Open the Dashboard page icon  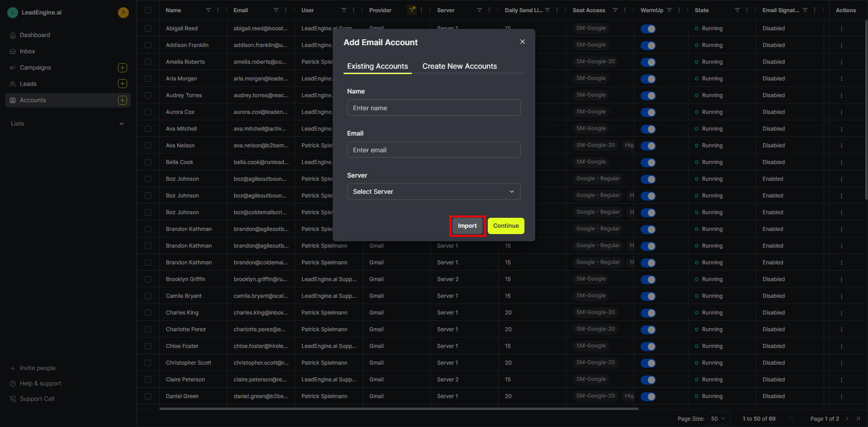tap(13, 35)
